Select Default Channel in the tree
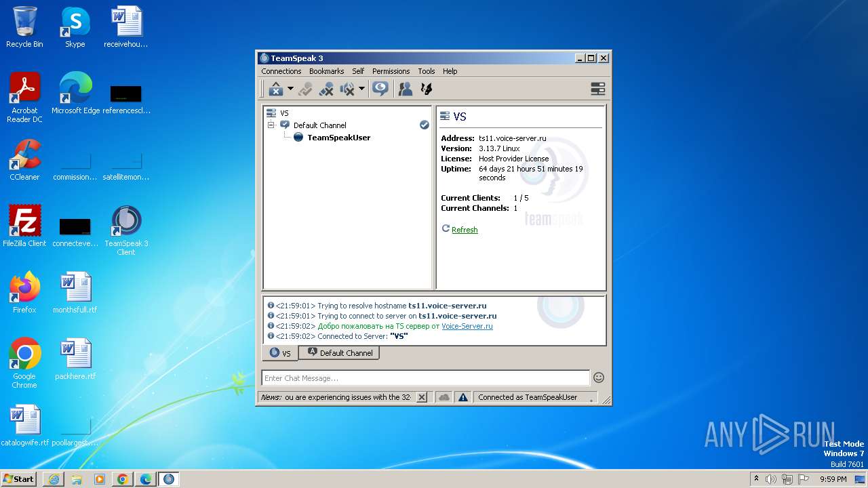Viewport: 868px width, 488px height. click(x=319, y=125)
